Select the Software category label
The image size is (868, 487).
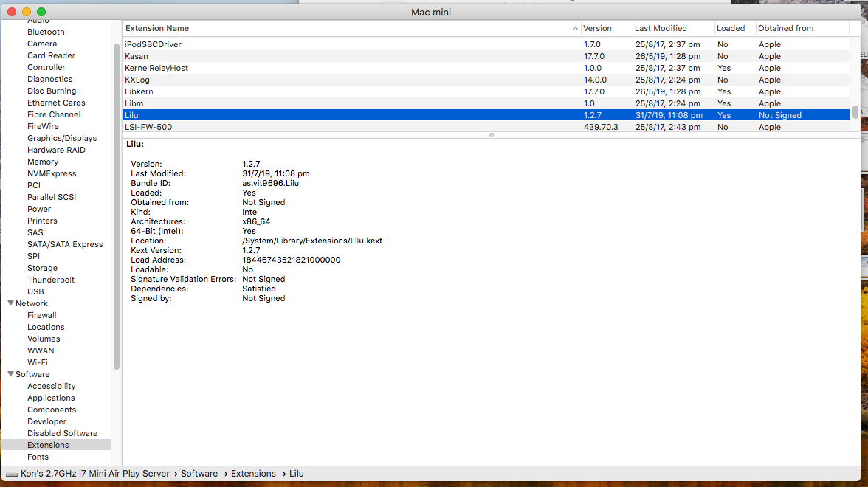click(x=32, y=374)
